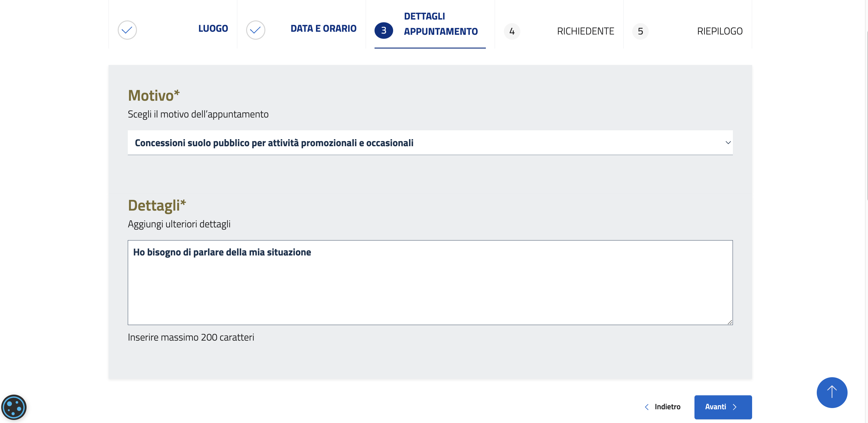
Task: Expand the Motivo dropdown arrow
Action: pos(728,143)
